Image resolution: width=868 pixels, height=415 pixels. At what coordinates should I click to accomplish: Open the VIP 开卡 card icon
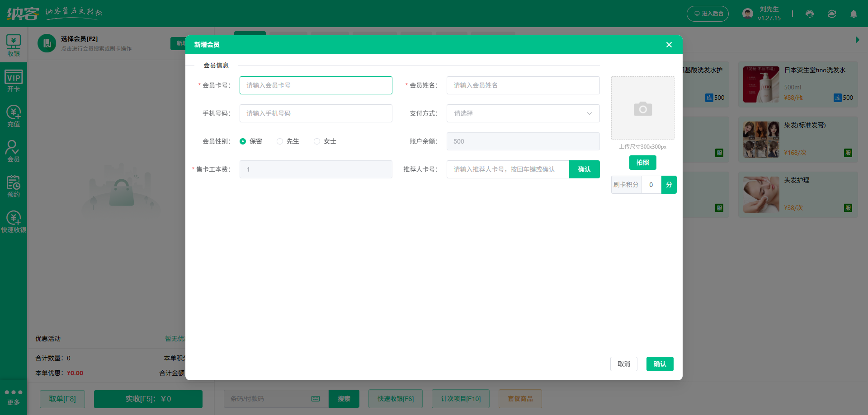pos(14,80)
